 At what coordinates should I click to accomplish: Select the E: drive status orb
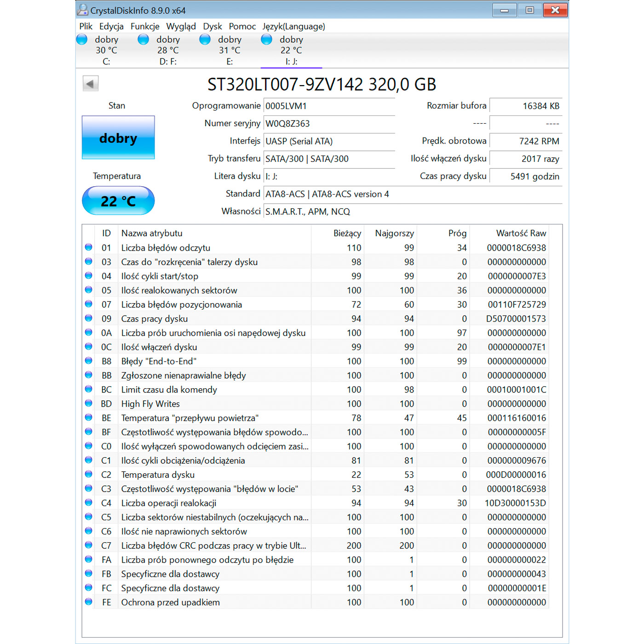(205, 40)
